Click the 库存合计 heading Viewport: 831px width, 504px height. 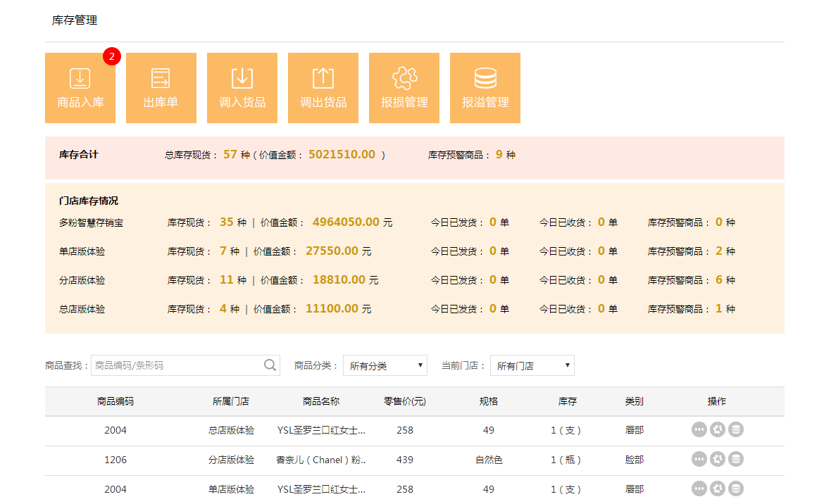coord(78,155)
